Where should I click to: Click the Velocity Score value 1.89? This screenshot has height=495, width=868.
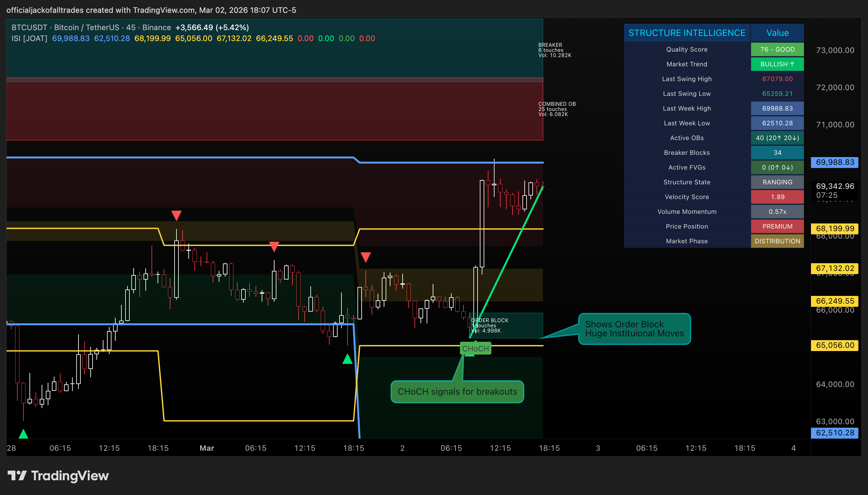pos(777,197)
